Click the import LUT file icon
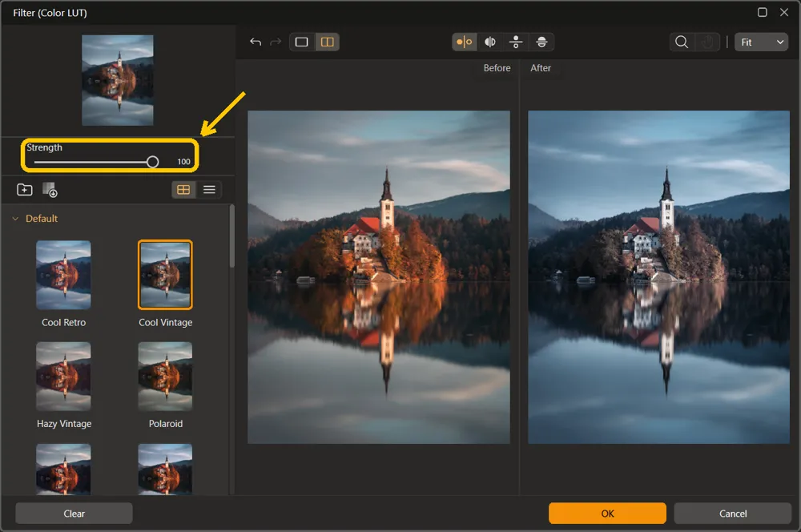 click(x=50, y=190)
